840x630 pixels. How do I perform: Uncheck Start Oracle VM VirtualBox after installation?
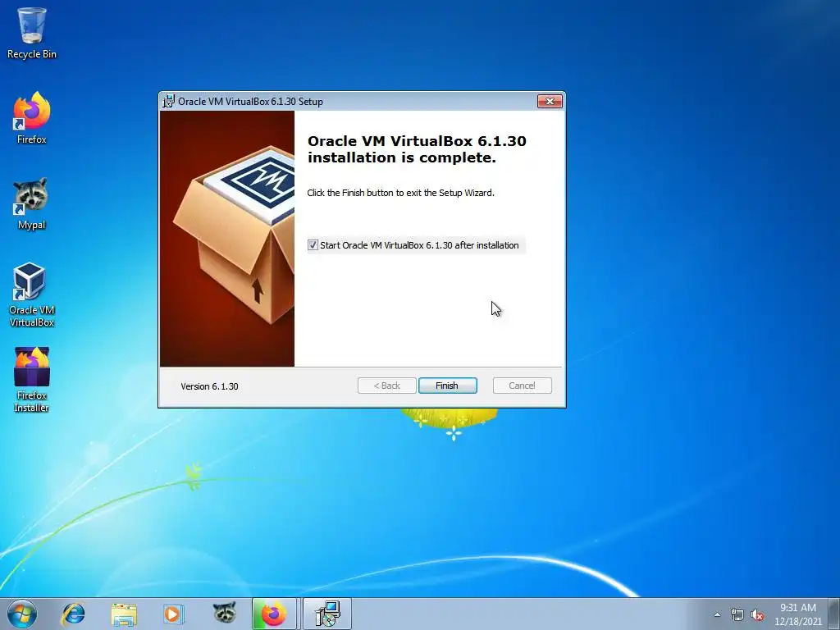coord(313,245)
